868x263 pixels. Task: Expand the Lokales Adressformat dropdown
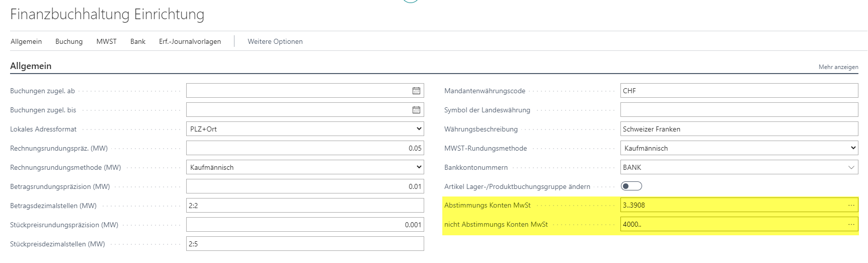[x=305, y=129]
